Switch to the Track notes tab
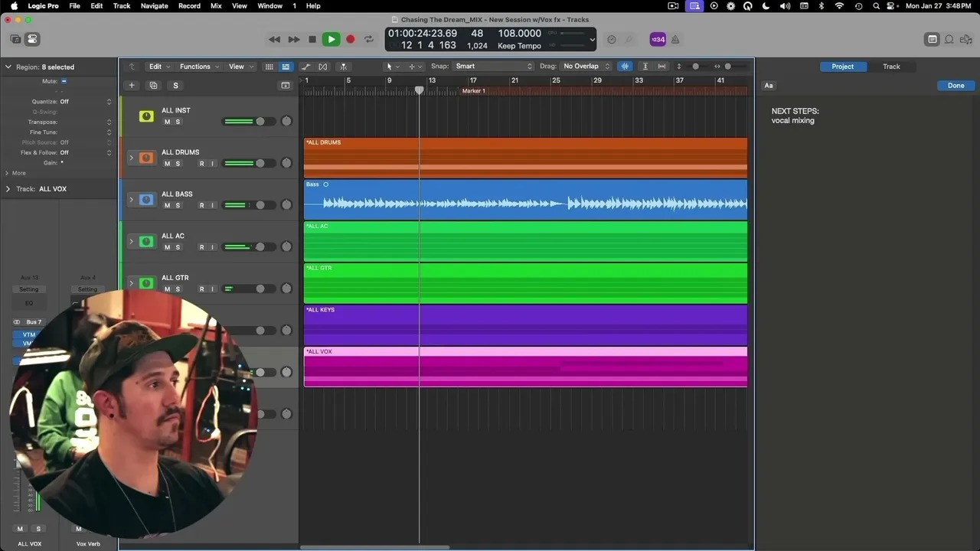Image resolution: width=980 pixels, height=551 pixels. (891, 67)
